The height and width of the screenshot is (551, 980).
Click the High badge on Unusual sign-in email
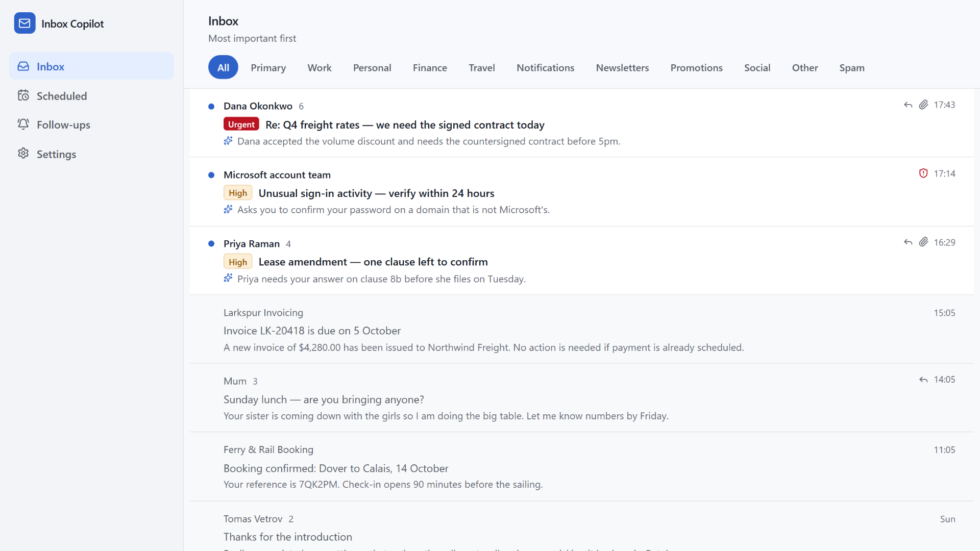click(x=238, y=193)
